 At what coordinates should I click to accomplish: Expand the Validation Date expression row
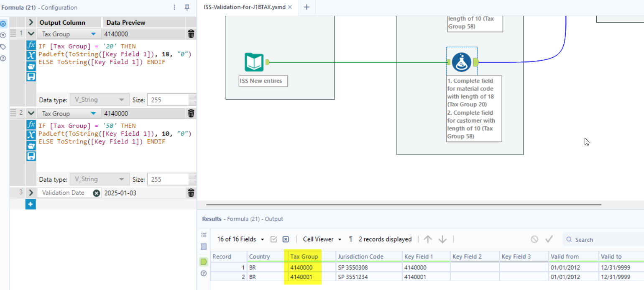(x=31, y=192)
